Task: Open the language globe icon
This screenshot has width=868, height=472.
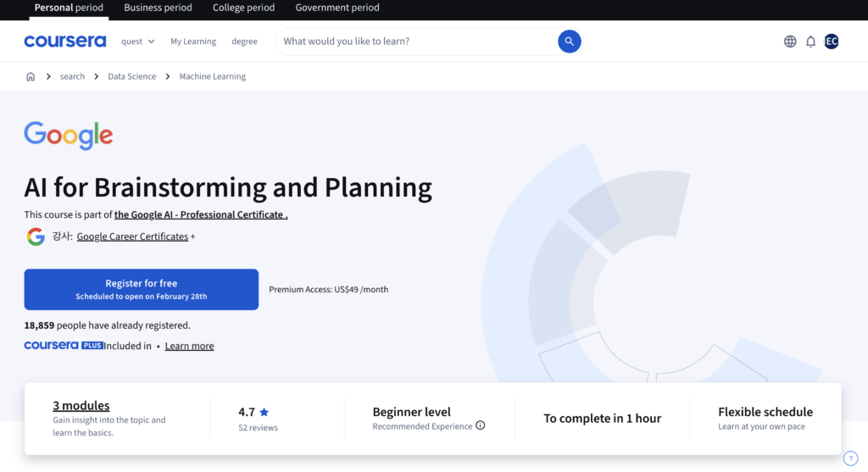Action: (x=790, y=42)
